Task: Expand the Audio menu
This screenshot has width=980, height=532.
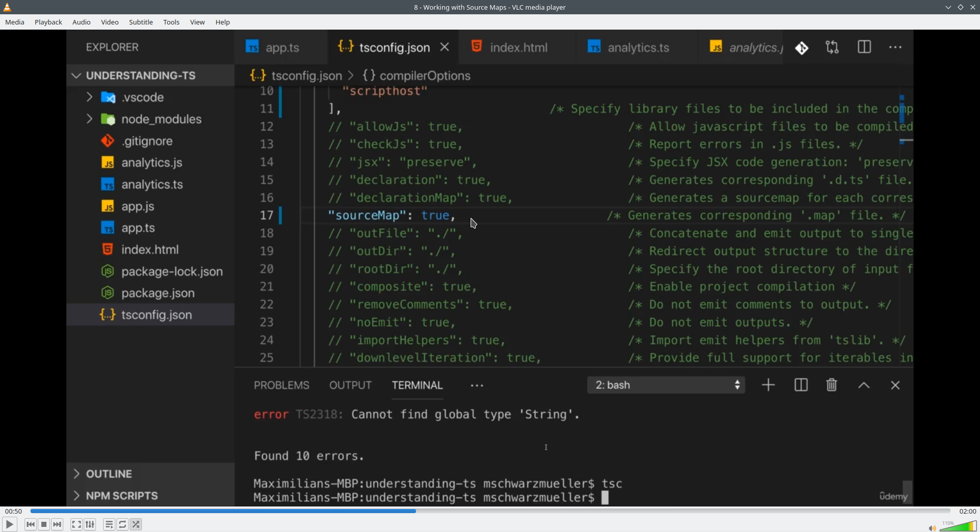Action: pos(82,22)
